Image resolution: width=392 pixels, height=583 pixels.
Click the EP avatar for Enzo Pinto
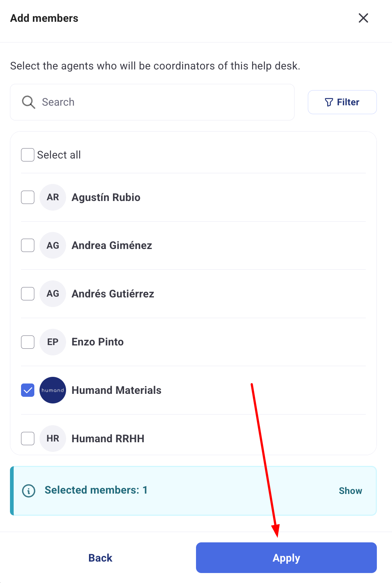[x=53, y=342]
